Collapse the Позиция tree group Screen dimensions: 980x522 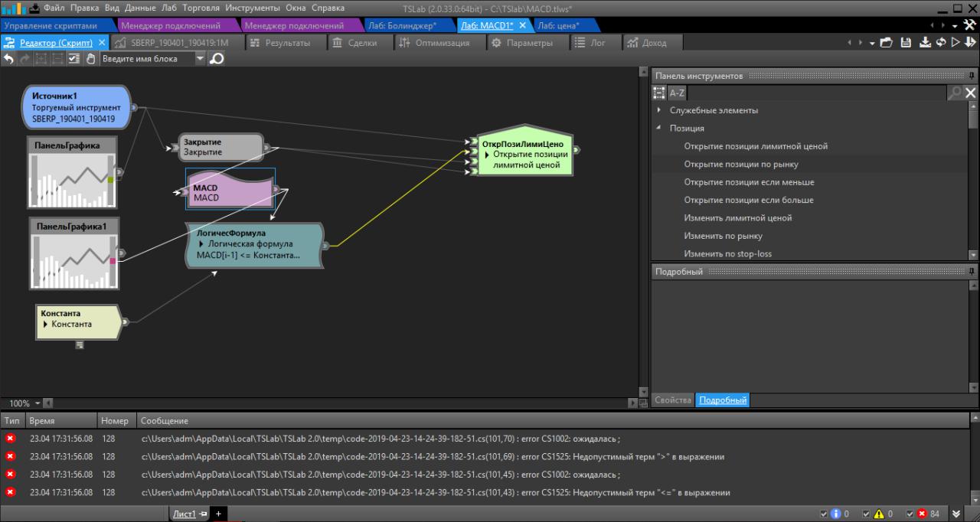point(660,128)
